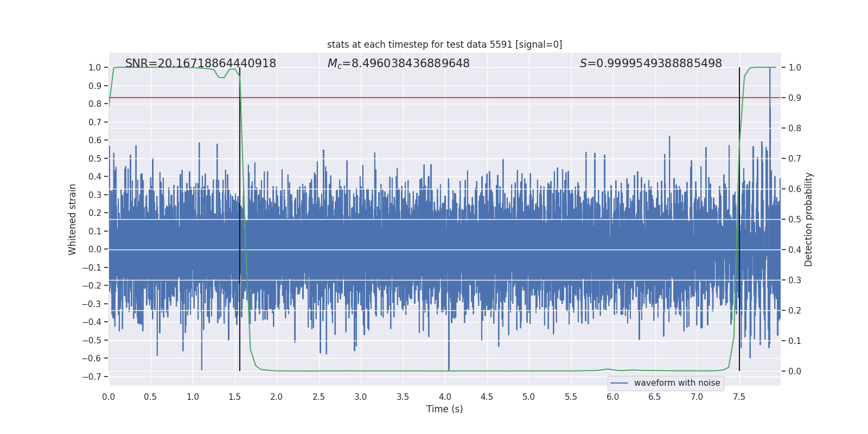Click the 3.0 tick on the time axis
Screen dimensions: 868x434
(361, 397)
